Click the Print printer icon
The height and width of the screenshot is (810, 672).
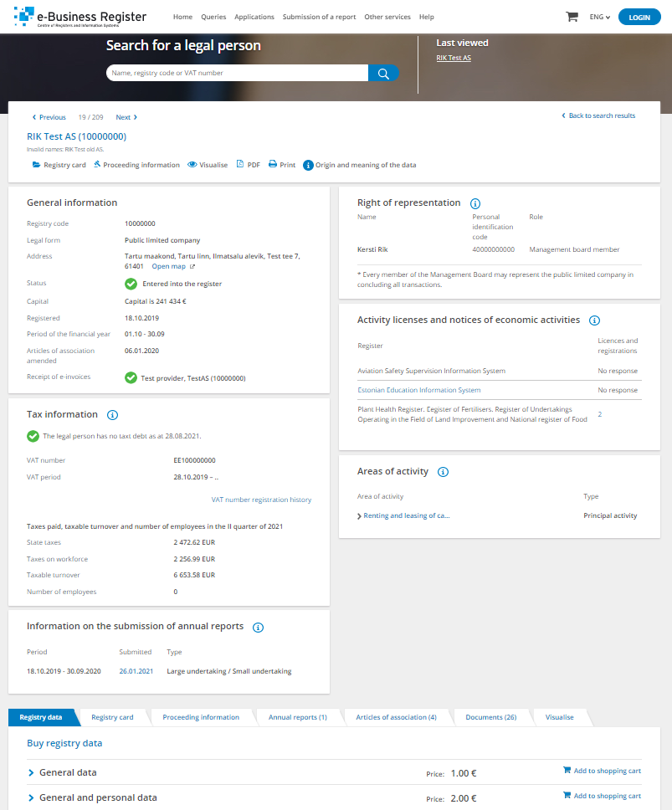coord(273,164)
